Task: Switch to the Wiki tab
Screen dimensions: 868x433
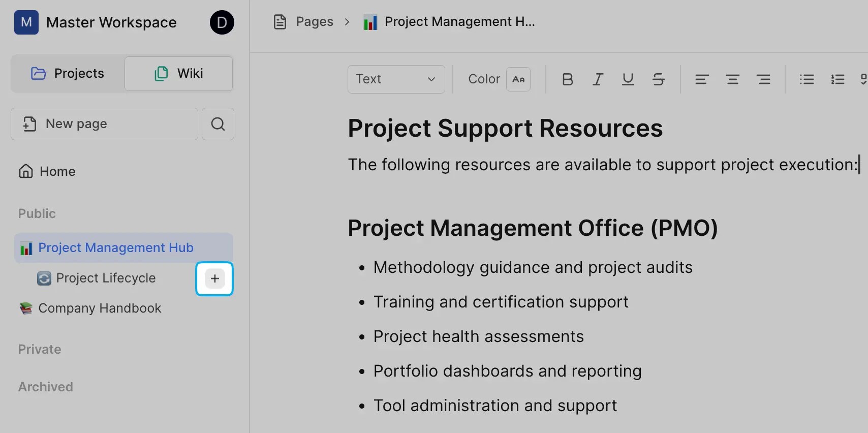Action: [x=179, y=74]
